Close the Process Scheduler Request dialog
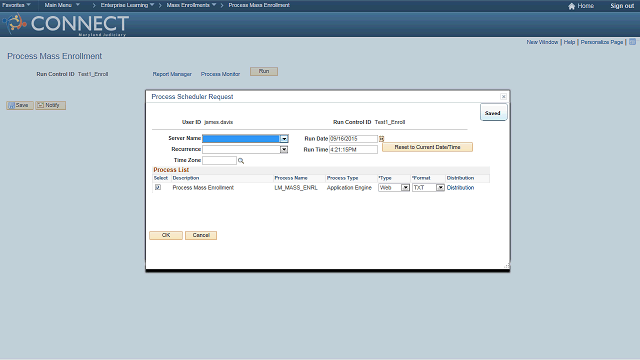 (x=503, y=97)
